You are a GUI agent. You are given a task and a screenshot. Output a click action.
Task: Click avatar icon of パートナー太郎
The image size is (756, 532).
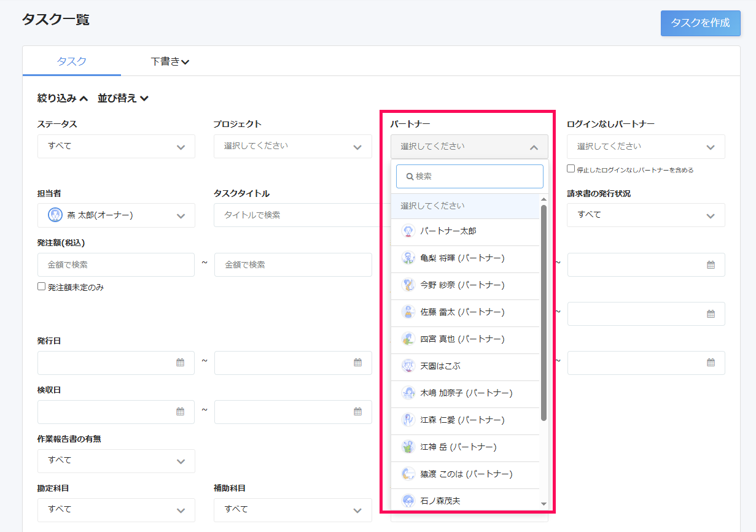pyautogui.click(x=408, y=231)
